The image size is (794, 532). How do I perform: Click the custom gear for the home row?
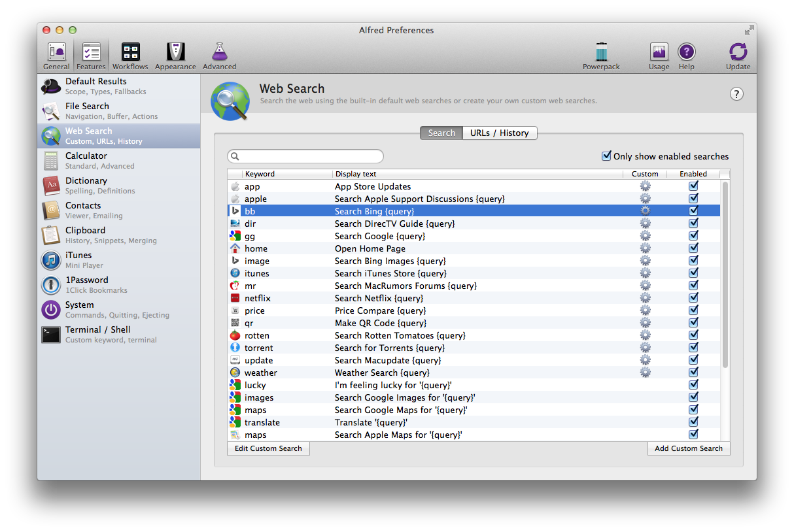pyautogui.click(x=645, y=248)
